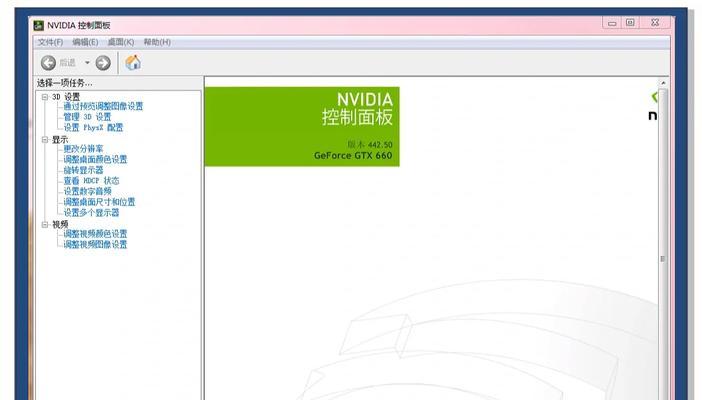Image resolution: width=702 pixels, height=400 pixels.
Task: Click the scrollbar up arrow
Action: point(663,83)
